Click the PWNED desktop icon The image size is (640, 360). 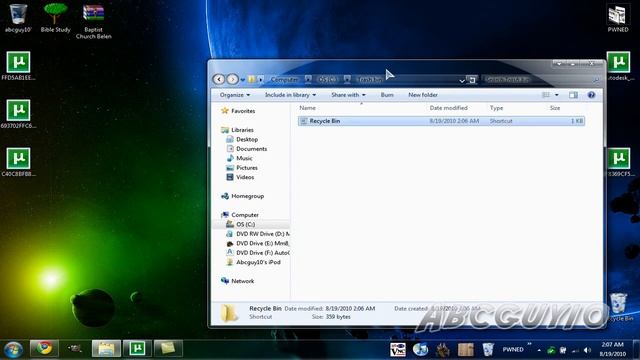618,18
